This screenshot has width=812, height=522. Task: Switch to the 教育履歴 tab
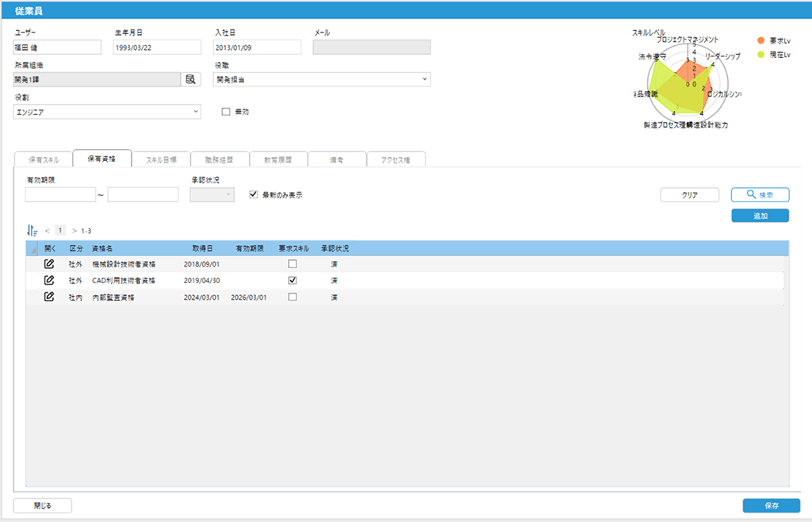tap(278, 159)
